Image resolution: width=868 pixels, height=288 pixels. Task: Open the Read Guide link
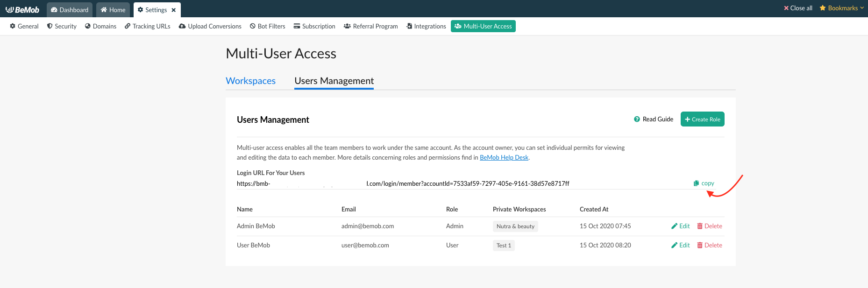click(x=654, y=119)
